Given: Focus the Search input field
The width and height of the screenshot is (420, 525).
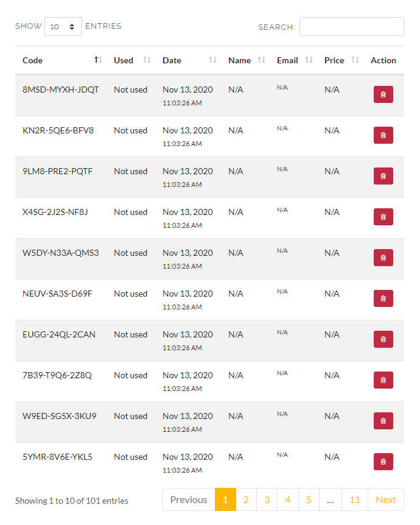Looking at the screenshot, I should click(351, 26).
